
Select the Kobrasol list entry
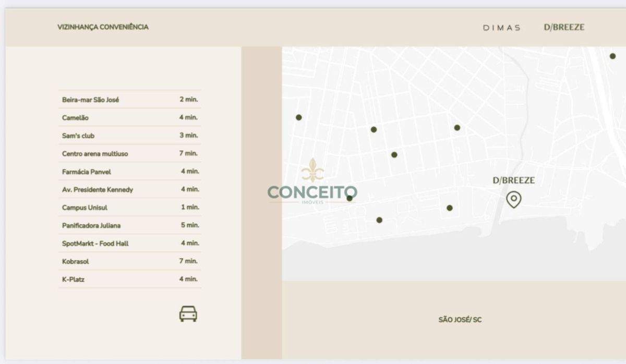click(129, 261)
